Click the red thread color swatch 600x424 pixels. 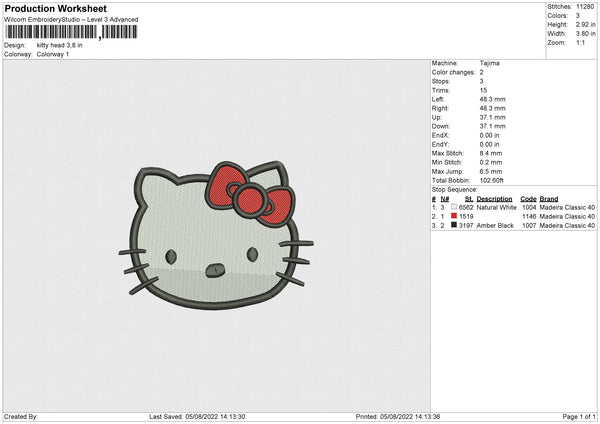tap(454, 216)
